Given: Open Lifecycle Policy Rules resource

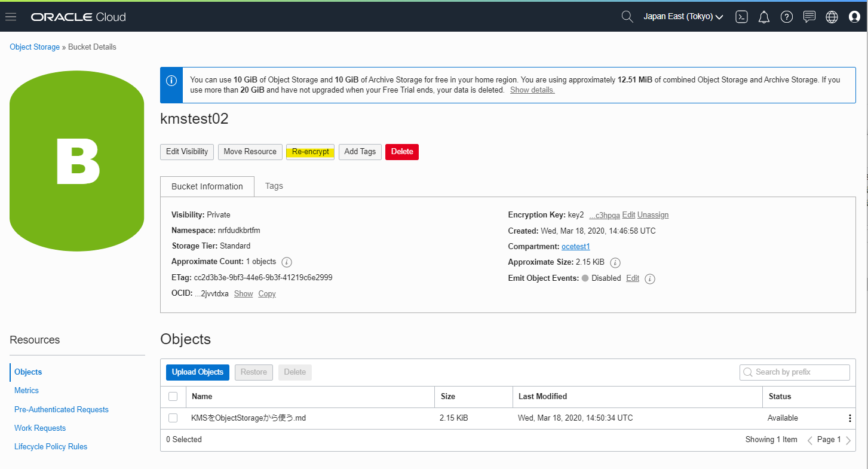Looking at the screenshot, I should point(51,446).
